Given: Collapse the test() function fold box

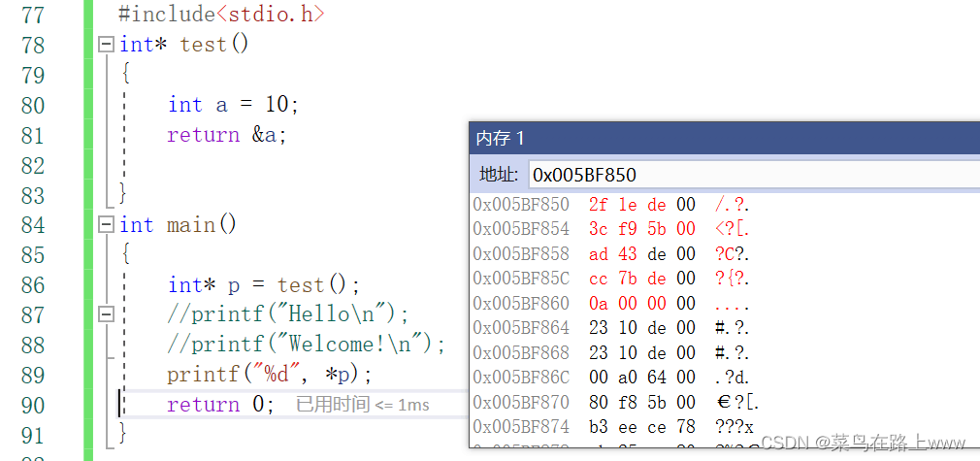Looking at the screenshot, I should tap(107, 45).
